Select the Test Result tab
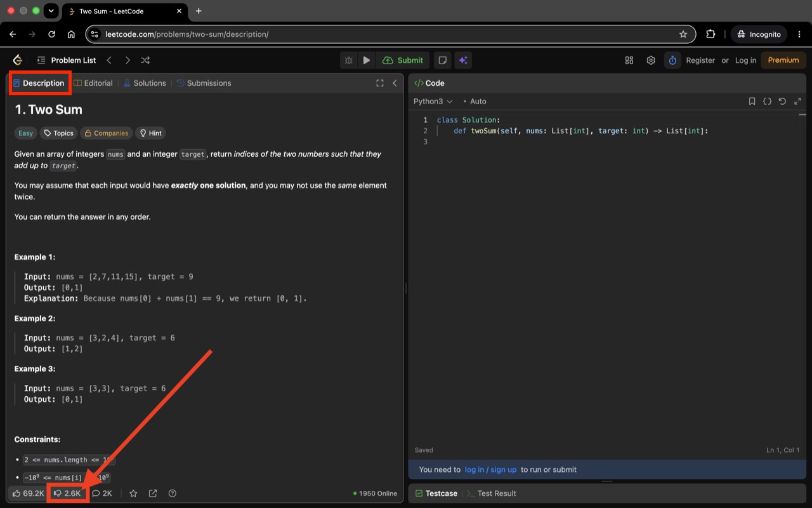The image size is (812, 508). point(492,493)
